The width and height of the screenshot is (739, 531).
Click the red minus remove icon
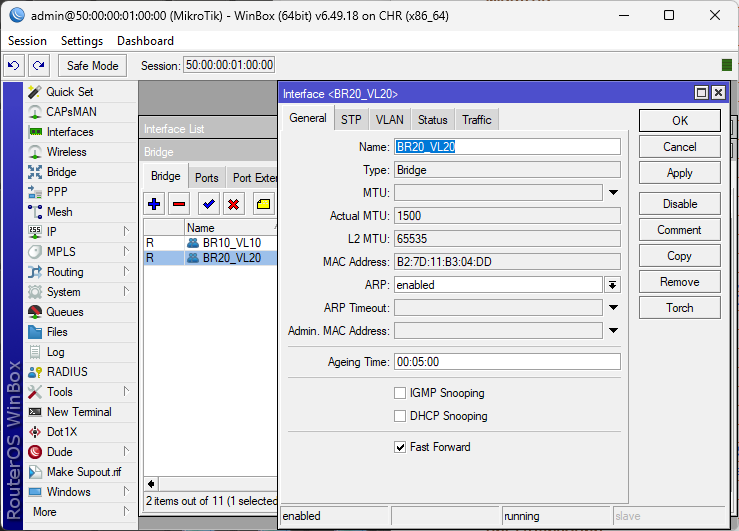(x=179, y=204)
